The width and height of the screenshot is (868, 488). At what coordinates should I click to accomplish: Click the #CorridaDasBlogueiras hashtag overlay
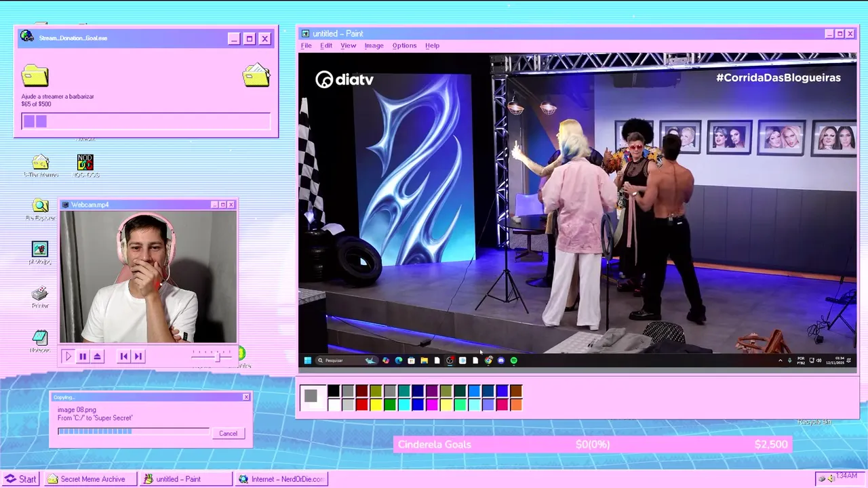(778, 77)
